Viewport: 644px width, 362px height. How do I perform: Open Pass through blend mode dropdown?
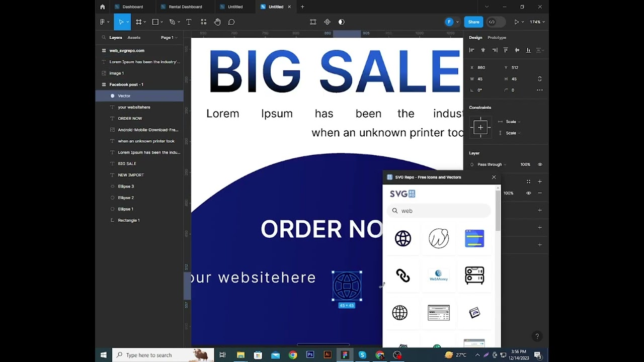(492, 164)
